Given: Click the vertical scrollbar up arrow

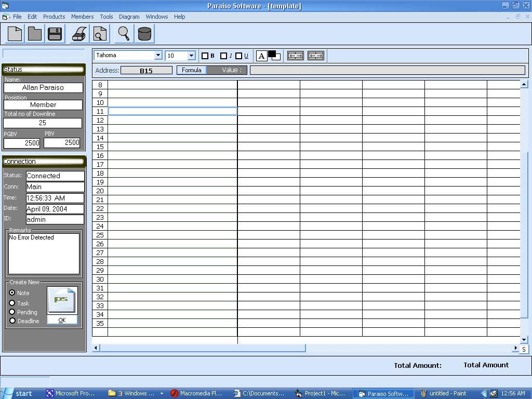Looking at the screenshot, I should point(524,84).
